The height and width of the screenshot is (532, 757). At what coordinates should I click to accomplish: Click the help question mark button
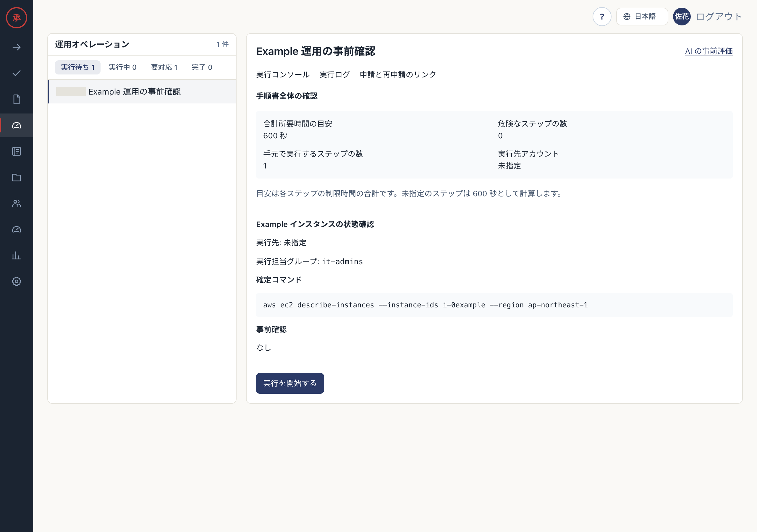point(602,17)
